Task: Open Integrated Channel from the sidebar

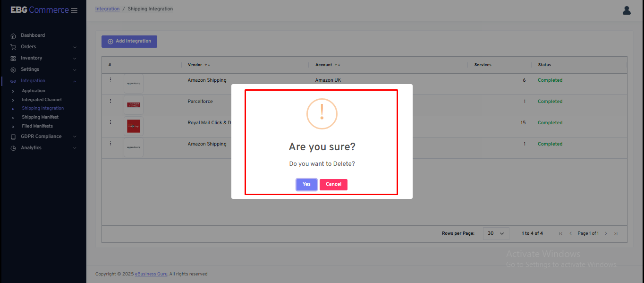Action: [x=42, y=100]
